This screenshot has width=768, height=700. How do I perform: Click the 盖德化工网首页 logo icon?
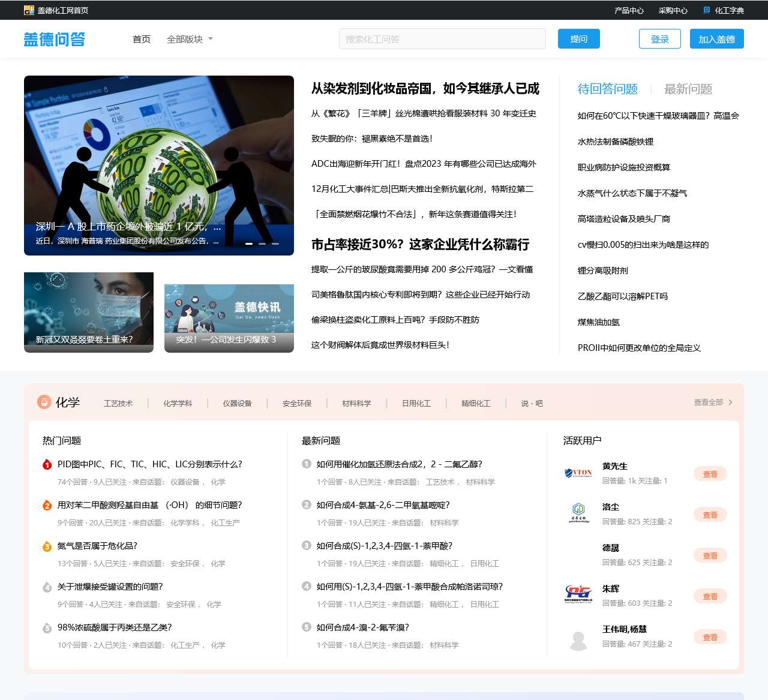pos(29,10)
